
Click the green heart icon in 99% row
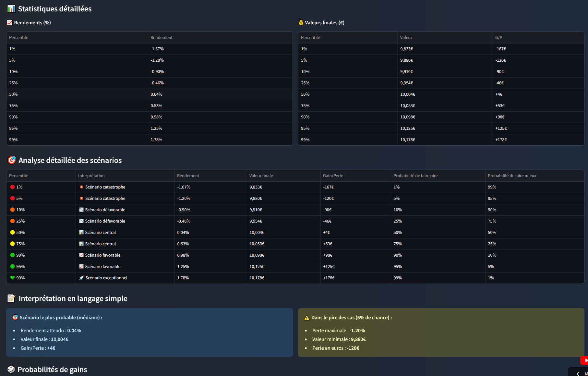(x=13, y=278)
